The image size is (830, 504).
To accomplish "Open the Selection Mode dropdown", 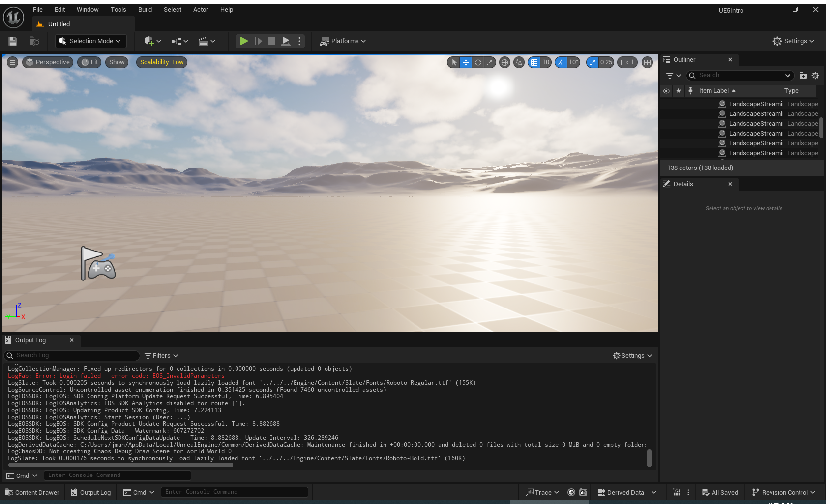I will tap(90, 41).
